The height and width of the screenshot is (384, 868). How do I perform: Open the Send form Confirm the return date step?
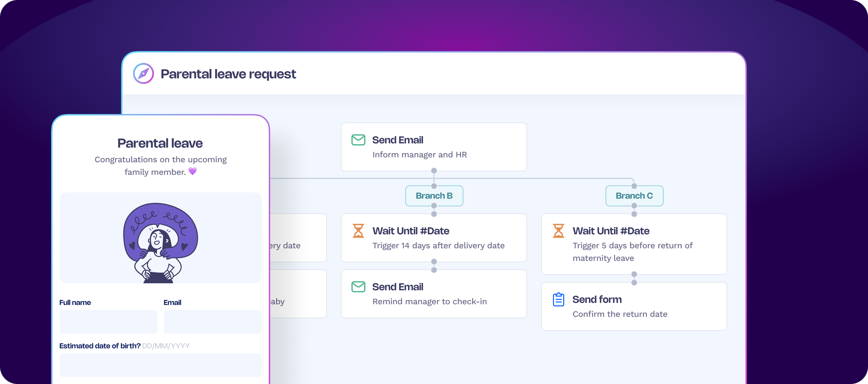pos(634,306)
